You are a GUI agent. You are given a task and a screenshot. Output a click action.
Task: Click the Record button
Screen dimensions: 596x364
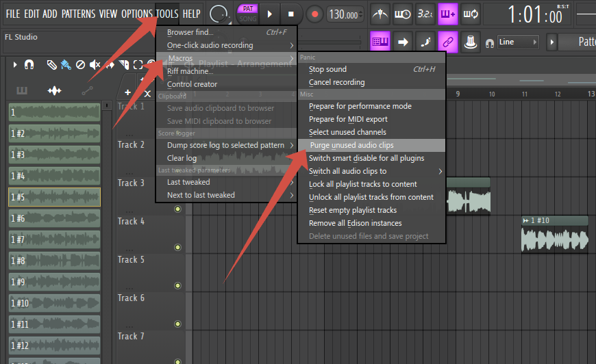[314, 14]
